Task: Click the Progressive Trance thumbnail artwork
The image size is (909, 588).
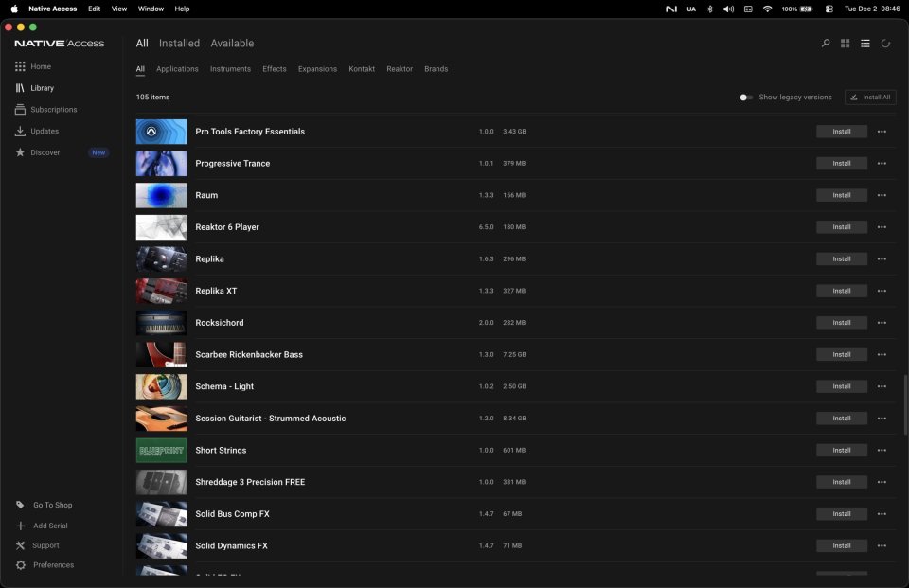Action: coord(161,163)
